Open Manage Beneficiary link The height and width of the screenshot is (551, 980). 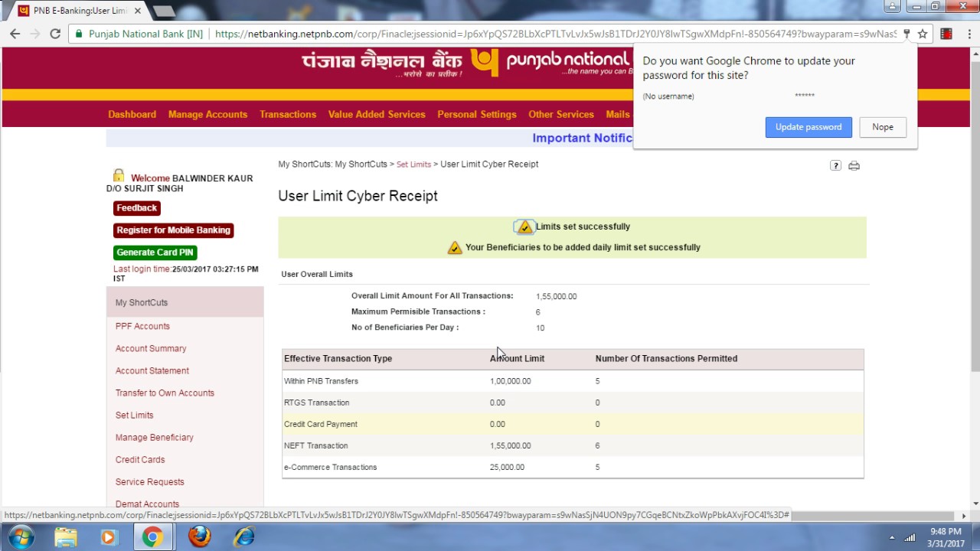155,437
